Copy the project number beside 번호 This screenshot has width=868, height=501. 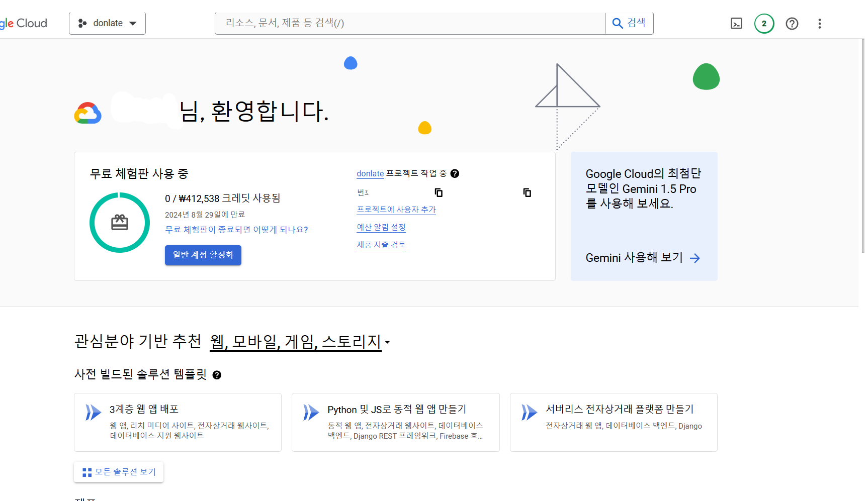(439, 192)
